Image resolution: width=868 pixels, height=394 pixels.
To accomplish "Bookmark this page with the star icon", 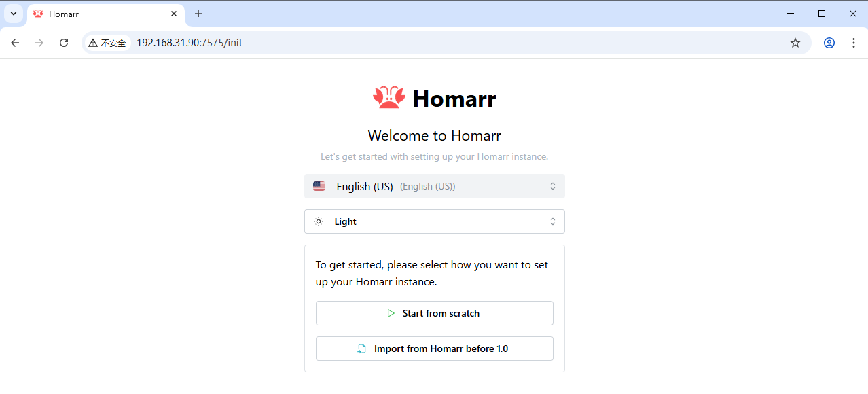I will (795, 43).
